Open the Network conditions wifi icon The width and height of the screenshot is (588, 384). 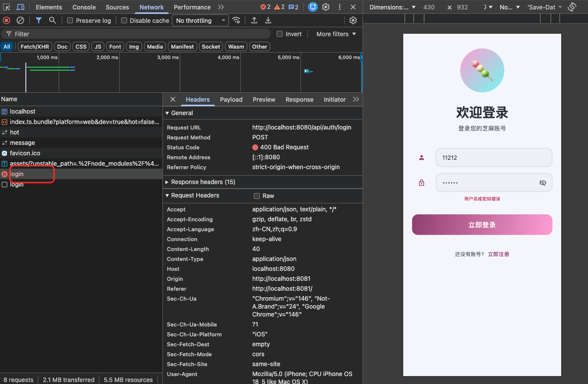[x=236, y=21]
